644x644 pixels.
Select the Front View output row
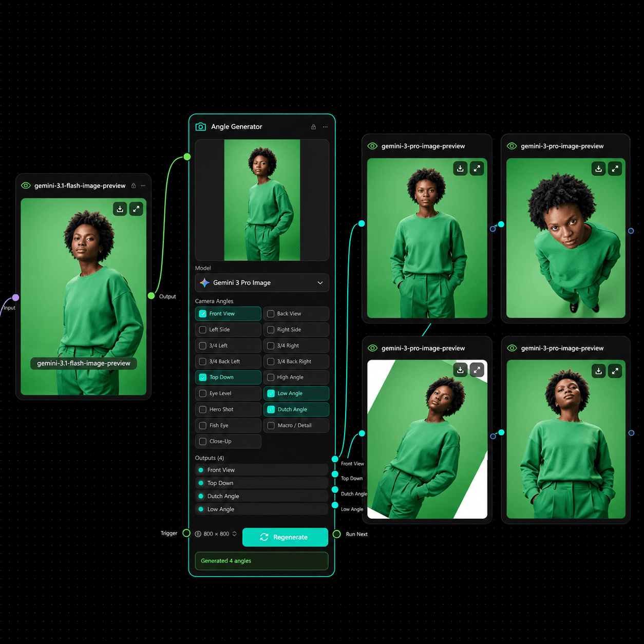(261, 470)
